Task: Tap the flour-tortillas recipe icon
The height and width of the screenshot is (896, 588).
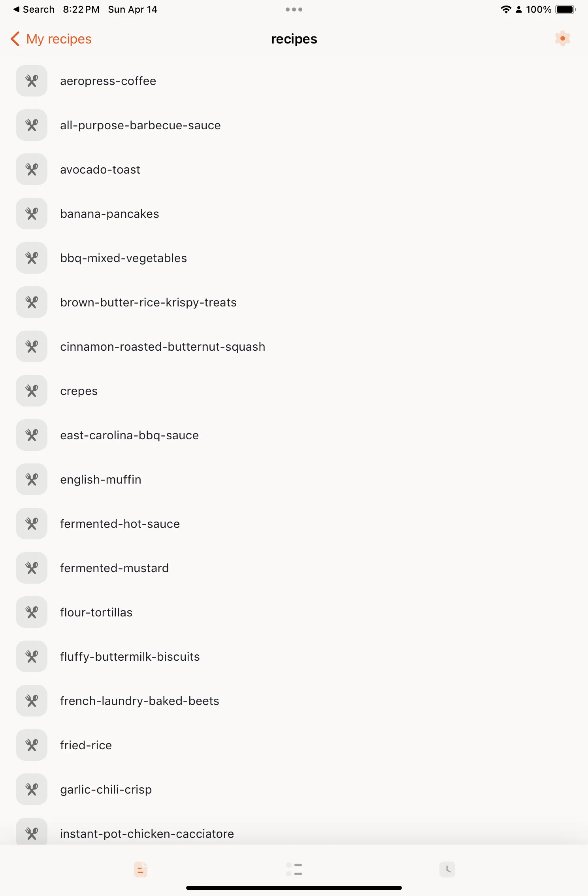Action: point(32,612)
